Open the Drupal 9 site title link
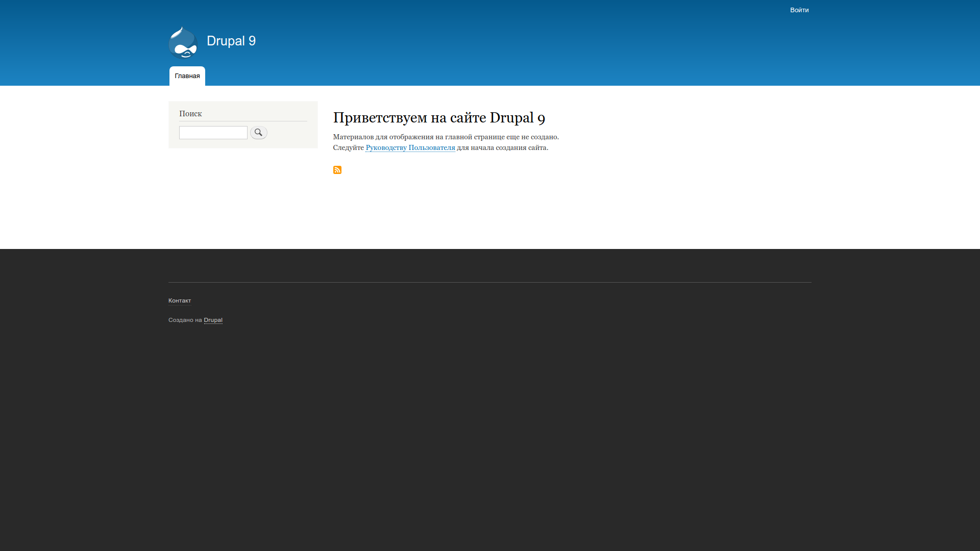Viewport: 980px width, 551px height. [x=231, y=41]
